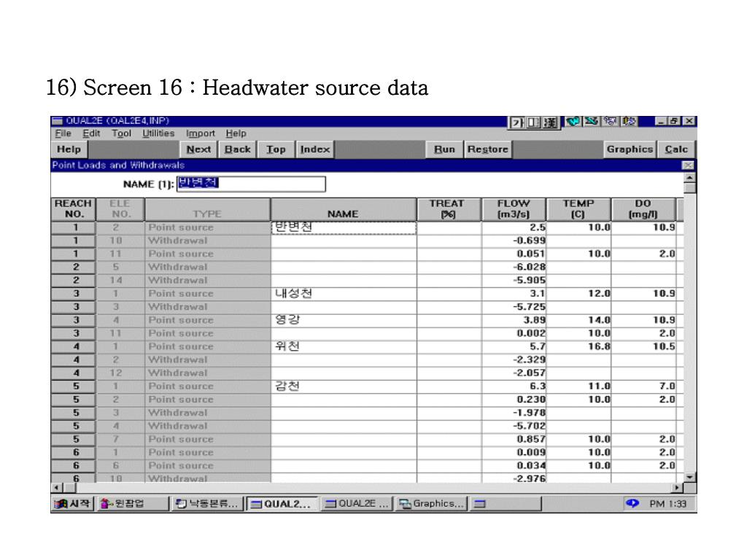Switch to the 낙동본류 taskbar item
Image resolution: width=747 pixels, height=560 pixels.
coord(207,504)
